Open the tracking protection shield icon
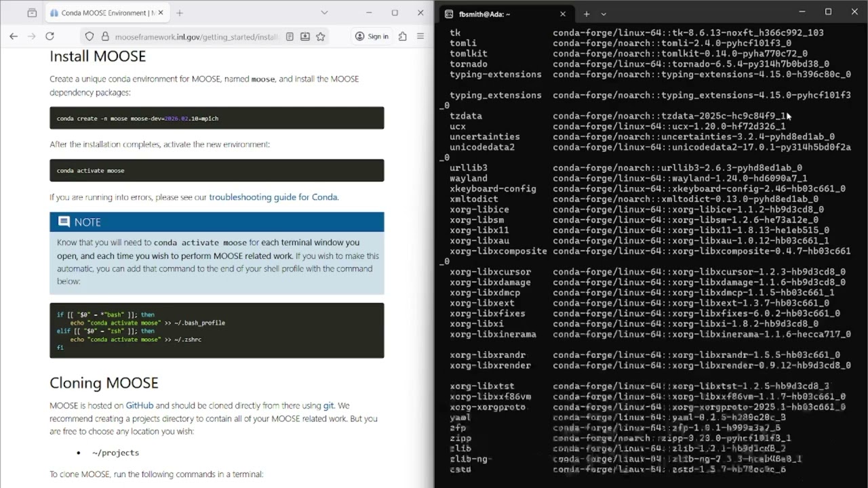 (x=90, y=37)
